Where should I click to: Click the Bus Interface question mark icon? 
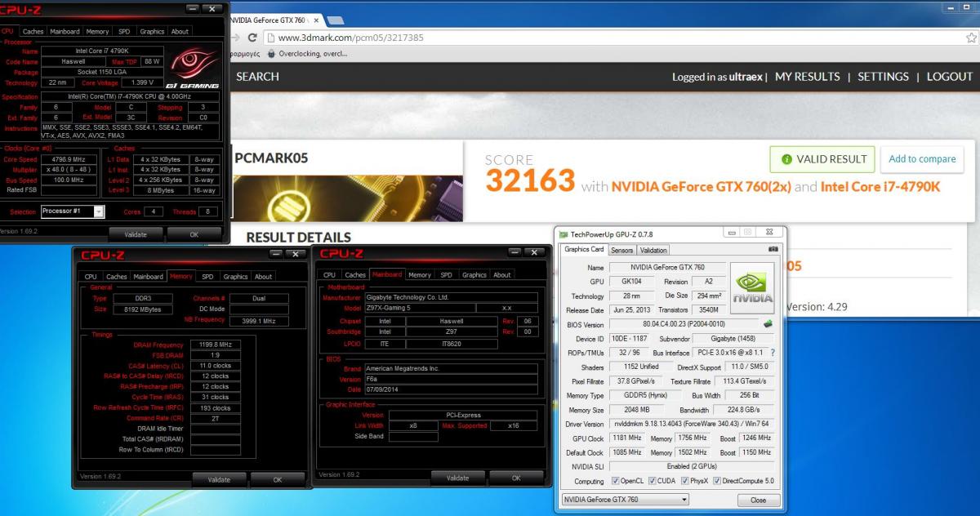click(x=773, y=353)
